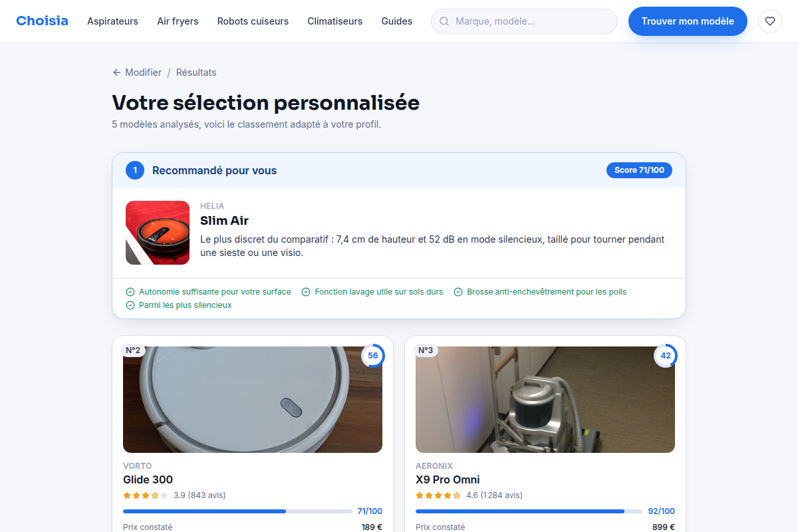This screenshot has height=532, width=798.
Task: Click the circular score 42 indicator
Action: tap(666, 356)
